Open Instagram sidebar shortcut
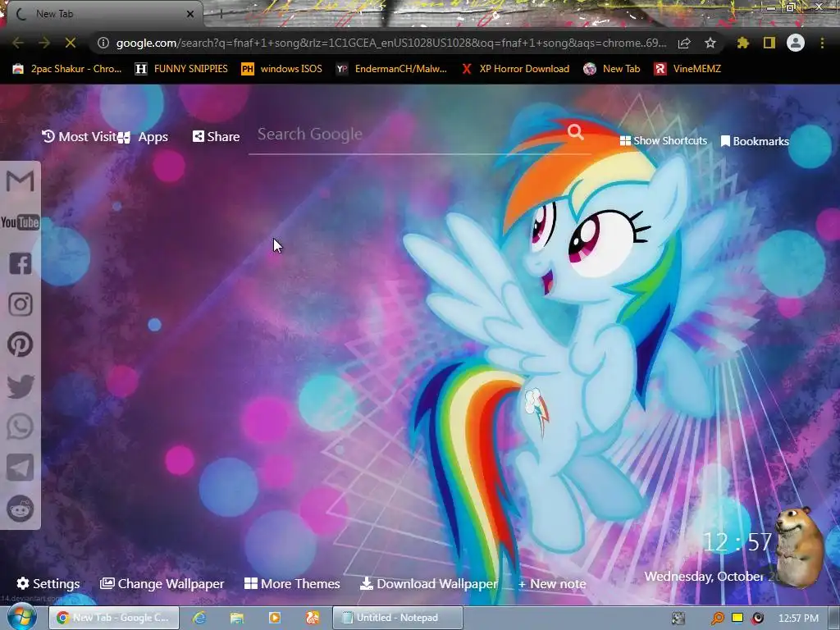The height and width of the screenshot is (630, 840). (21, 304)
